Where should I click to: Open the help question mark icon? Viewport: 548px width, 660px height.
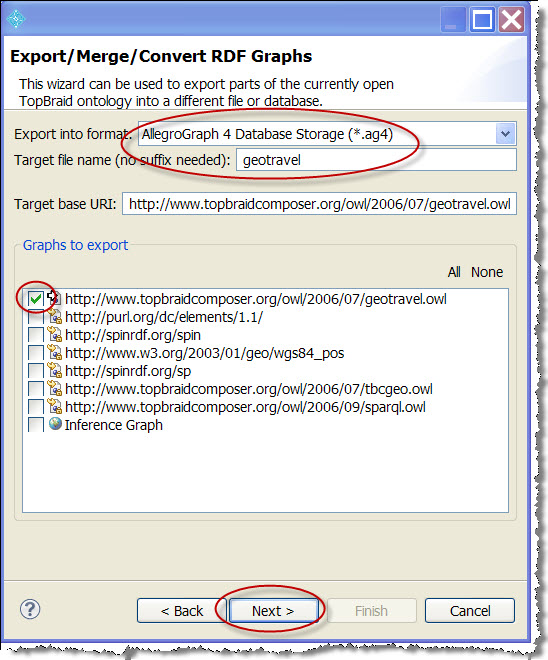tap(30, 609)
